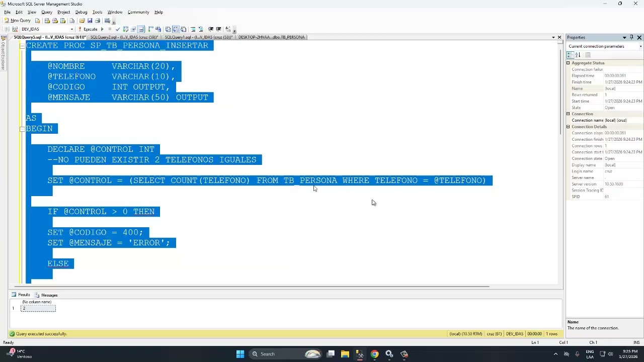
Task: Open the active files dropdown arrow
Action: [x=553, y=37]
